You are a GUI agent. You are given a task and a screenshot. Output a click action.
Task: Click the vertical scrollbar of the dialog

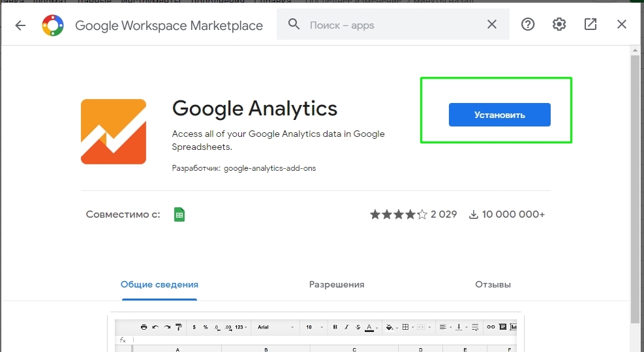click(x=636, y=189)
